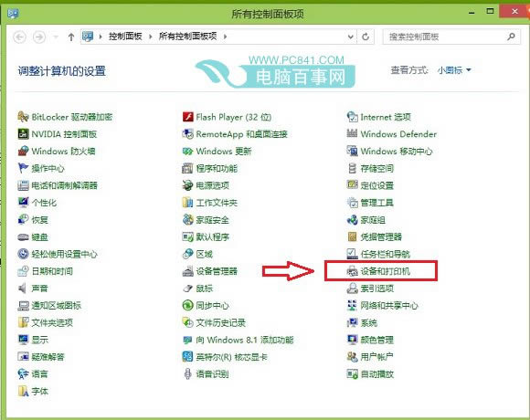Open 操作中心 flag icon

click(23, 168)
